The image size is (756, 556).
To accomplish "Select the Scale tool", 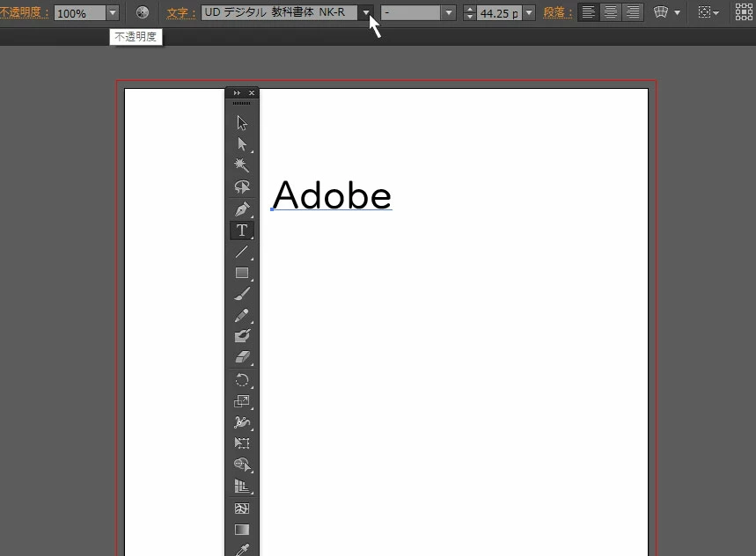I will [x=242, y=401].
